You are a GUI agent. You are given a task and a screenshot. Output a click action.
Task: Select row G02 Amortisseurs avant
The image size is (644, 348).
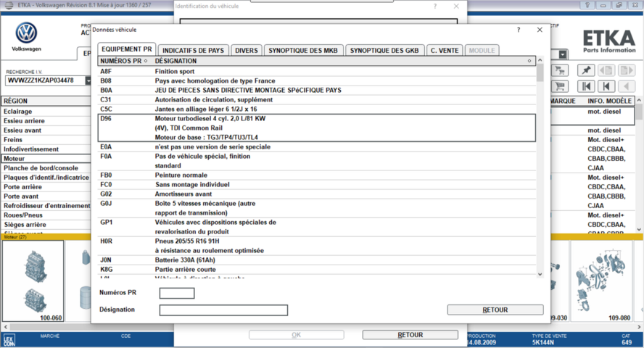[x=317, y=194]
